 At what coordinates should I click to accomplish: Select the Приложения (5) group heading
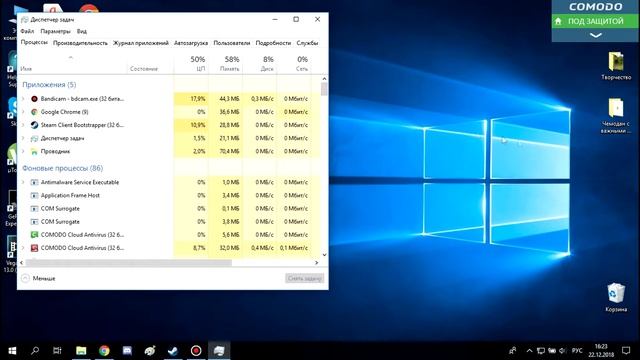[49, 84]
